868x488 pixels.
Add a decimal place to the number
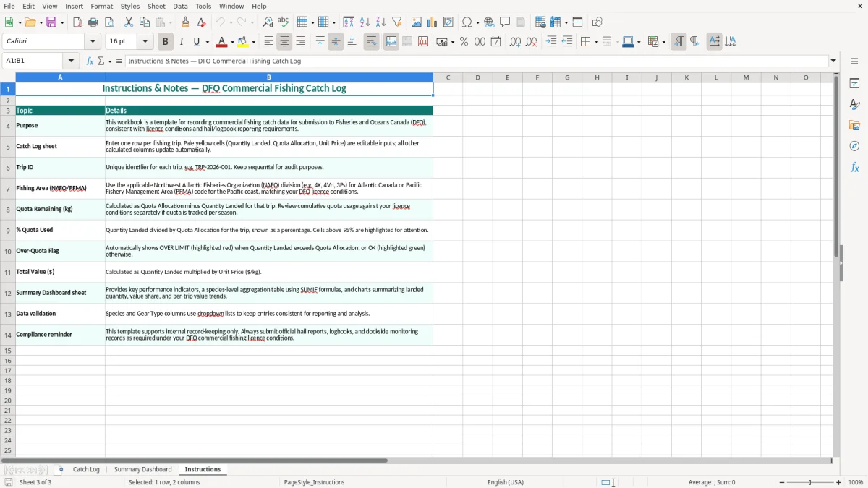515,42
